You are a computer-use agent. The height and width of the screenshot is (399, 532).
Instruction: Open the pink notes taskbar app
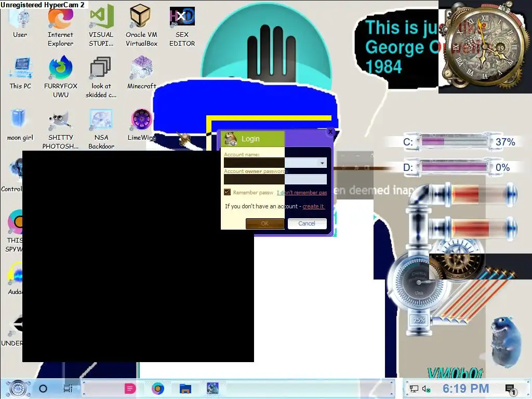pos(130,389)
